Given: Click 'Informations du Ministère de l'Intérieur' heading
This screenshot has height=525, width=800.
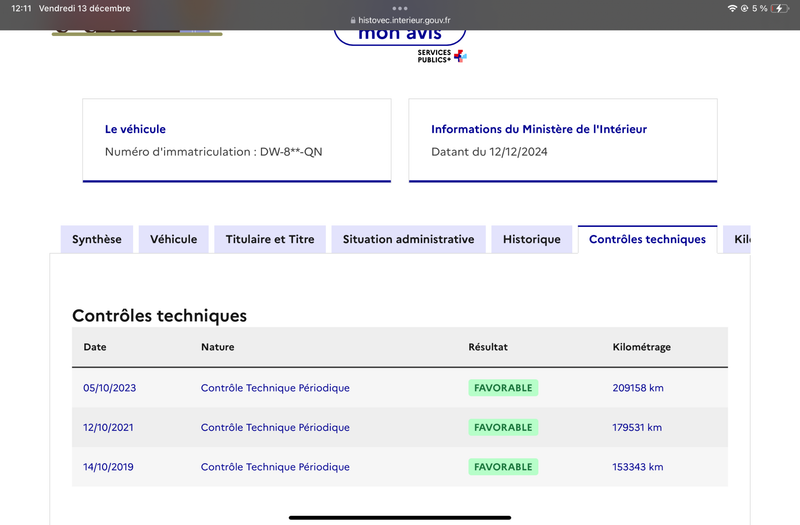Looking at the screenshot, I should [x=539, y=129].
